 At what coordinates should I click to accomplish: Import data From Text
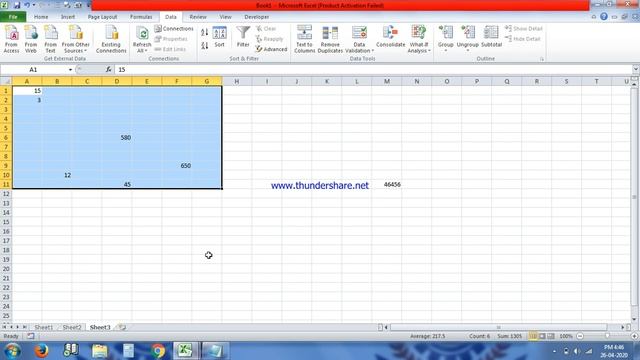click(50, 39)
